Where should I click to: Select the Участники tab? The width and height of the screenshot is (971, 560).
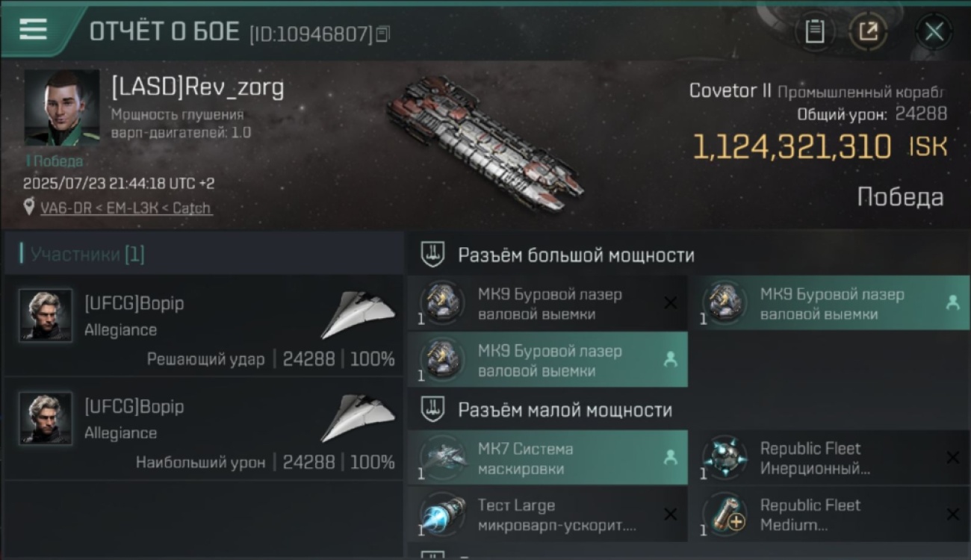[x=82, y=254]
